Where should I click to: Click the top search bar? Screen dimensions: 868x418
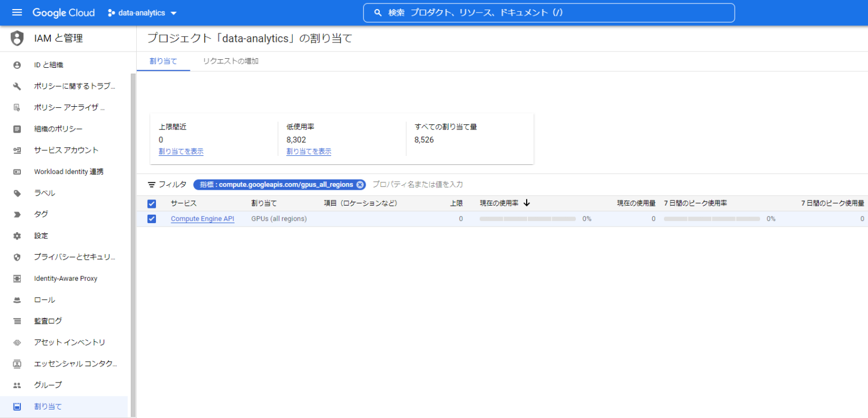click(x=548, y=12)
